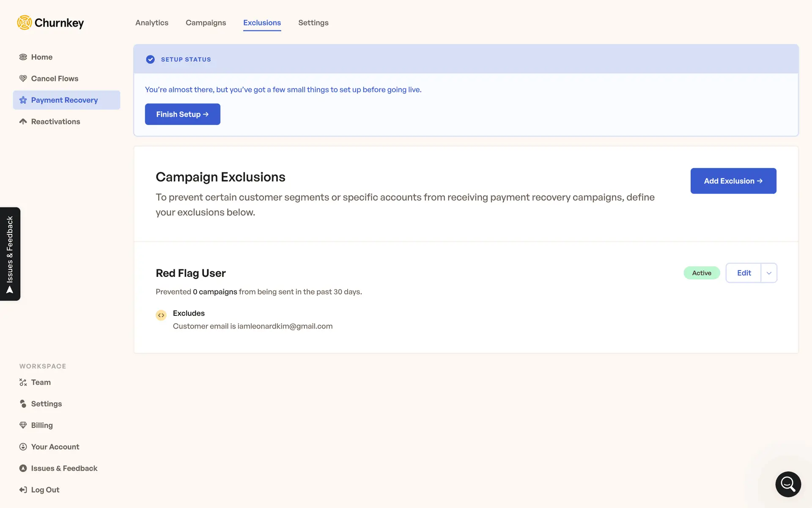Click the Team workspace icon
This screenshot has height=508, width=812.
pos(23,382)
